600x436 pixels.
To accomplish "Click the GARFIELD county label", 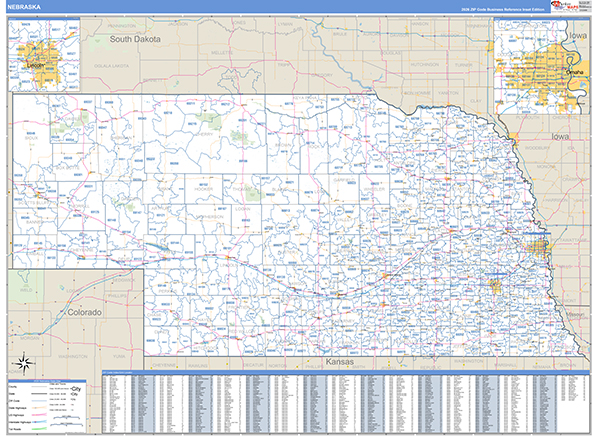I will (x=344, y=180).
